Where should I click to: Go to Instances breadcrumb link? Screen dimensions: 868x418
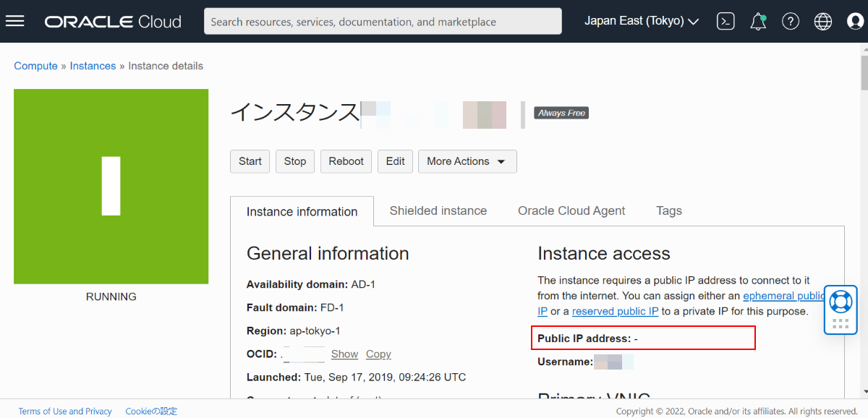click(93, 66)
